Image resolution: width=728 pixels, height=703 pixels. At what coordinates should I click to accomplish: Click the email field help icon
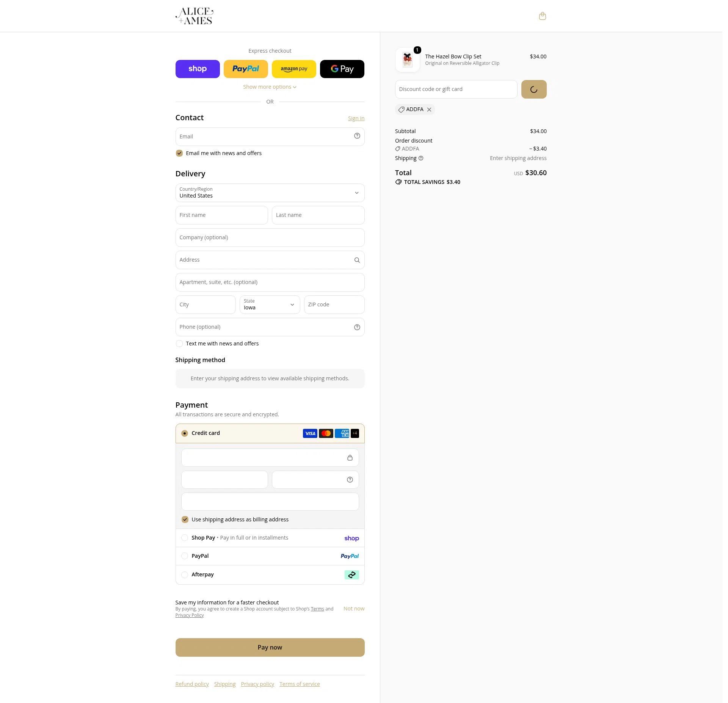click(x=357, y=136)
